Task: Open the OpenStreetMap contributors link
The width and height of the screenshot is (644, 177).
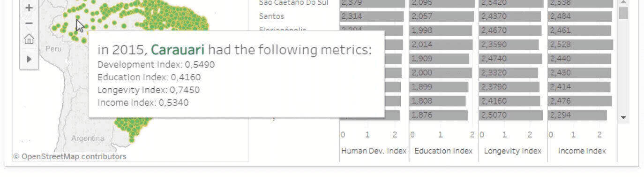Action: (x=69, y=156)
